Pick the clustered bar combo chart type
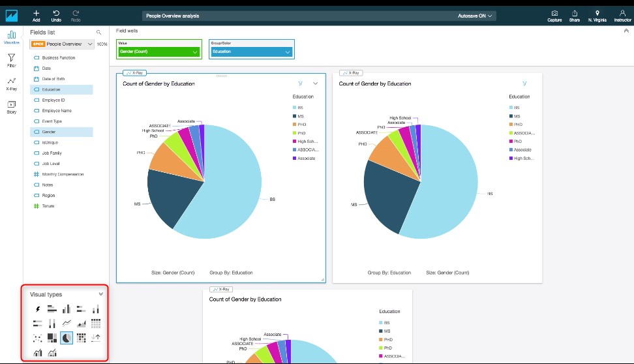Viewport: 634px width, 364px height. (x=38, y=353)
